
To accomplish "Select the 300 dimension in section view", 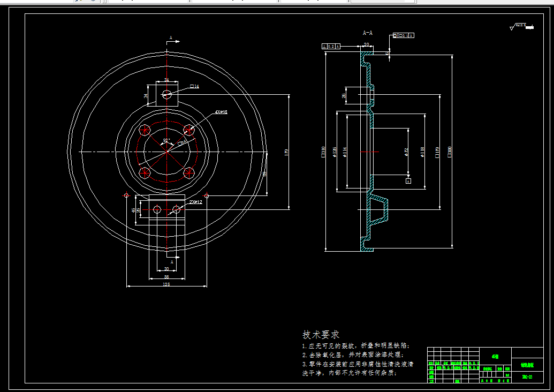I will [x=450, y=152].
